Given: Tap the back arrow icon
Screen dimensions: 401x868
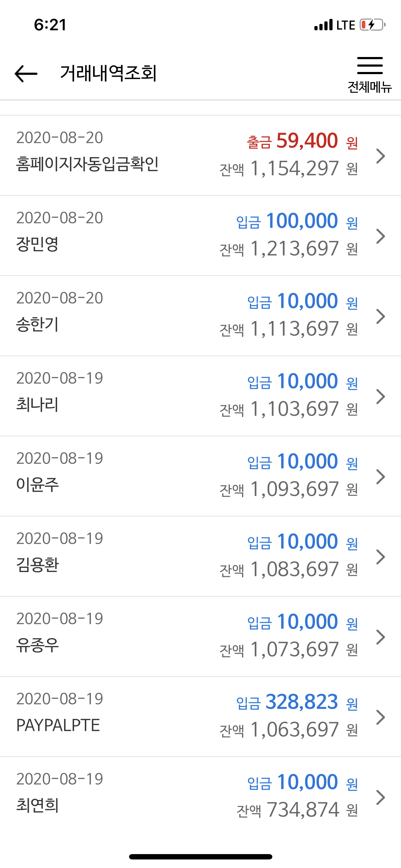Looking at the screenshot, I should click(26, 73).
